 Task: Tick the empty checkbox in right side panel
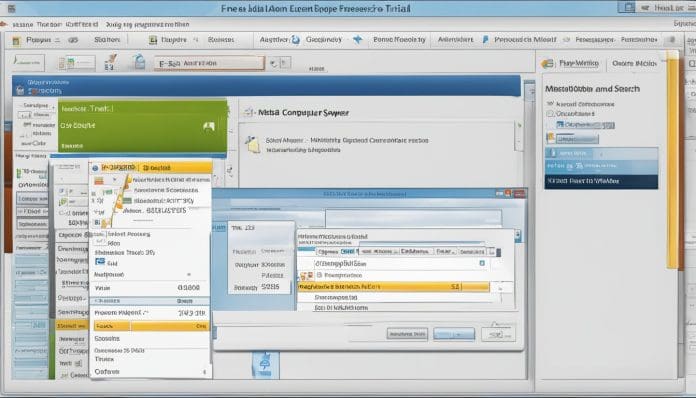[550, 114]
